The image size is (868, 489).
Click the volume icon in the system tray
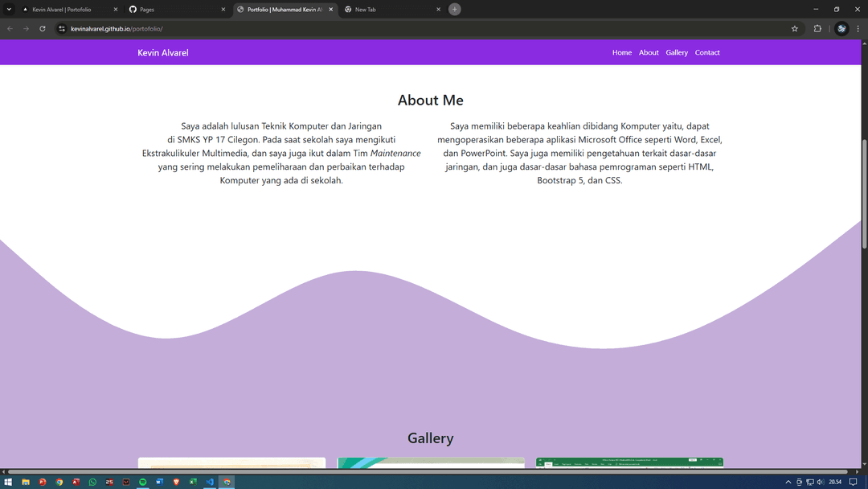[820, 482]
